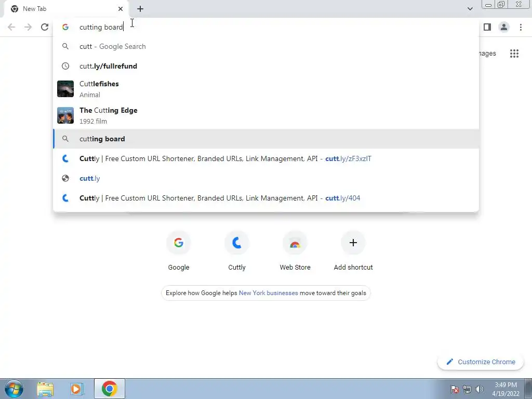This screenshot has height=399, width=532.
Task: Click the browser forward arrow
Action: pos(28,27)
